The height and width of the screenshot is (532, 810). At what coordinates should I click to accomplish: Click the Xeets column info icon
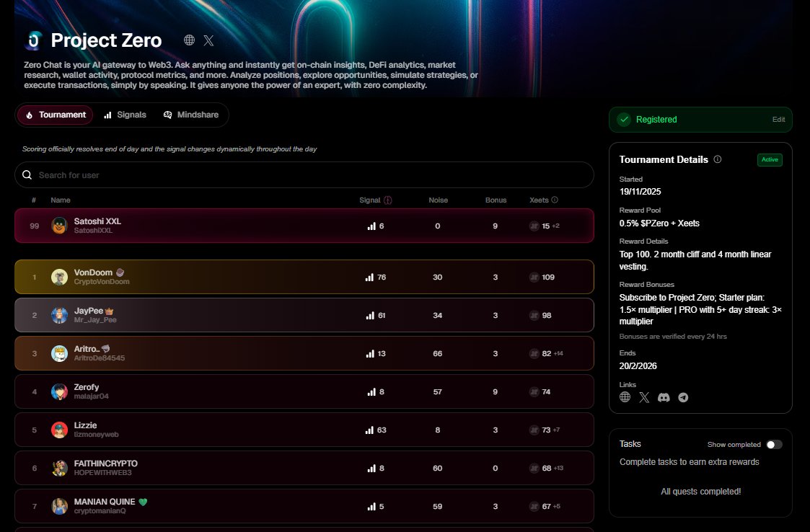[x=555, y=200]
